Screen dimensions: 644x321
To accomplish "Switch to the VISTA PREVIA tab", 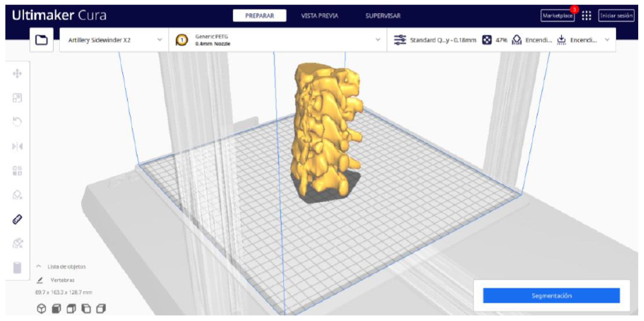I will [x=319, y=16].
